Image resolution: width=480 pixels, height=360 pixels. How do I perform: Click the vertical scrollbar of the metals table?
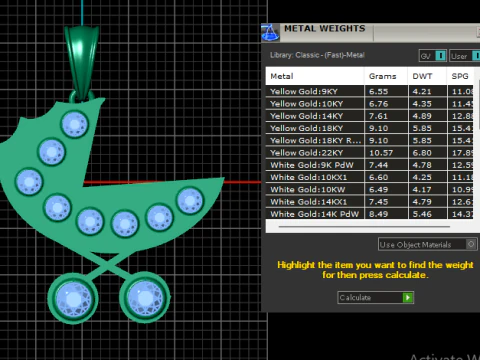(x=479, y=104)
